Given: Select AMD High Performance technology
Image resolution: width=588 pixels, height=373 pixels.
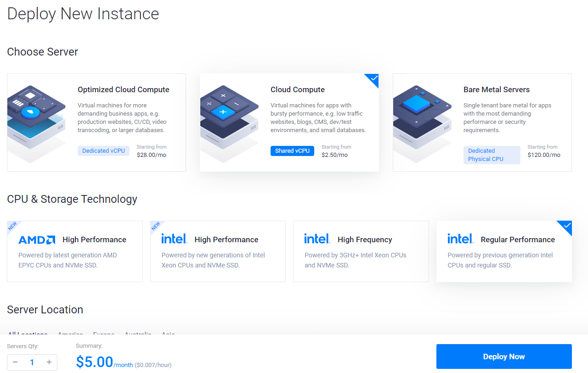Looking at the screenshot, I should tap(75, 251).
